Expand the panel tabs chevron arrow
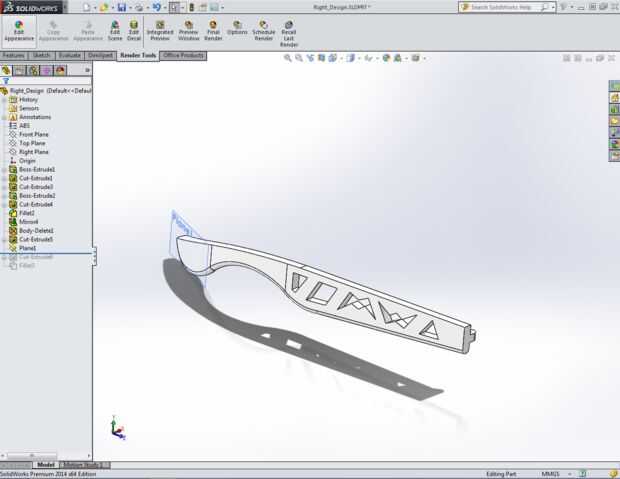 click(x=87, y=70)
